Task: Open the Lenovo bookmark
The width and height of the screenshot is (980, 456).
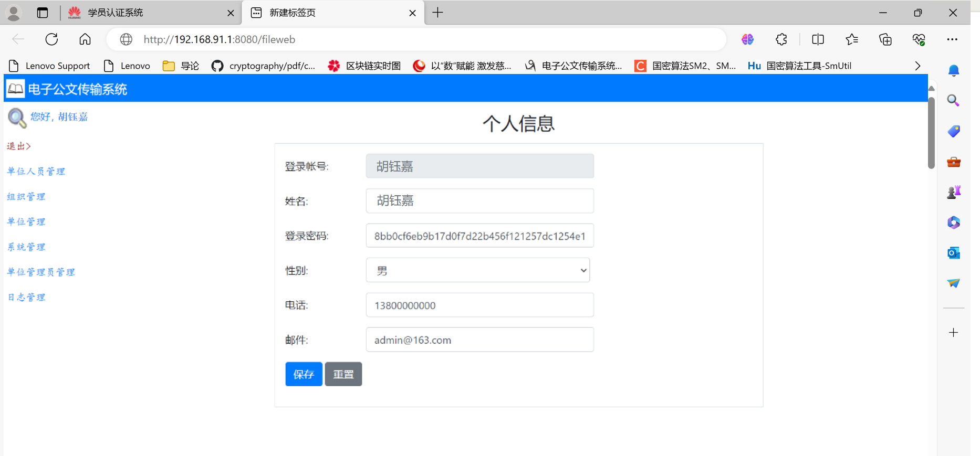Action: click(127, 66)
